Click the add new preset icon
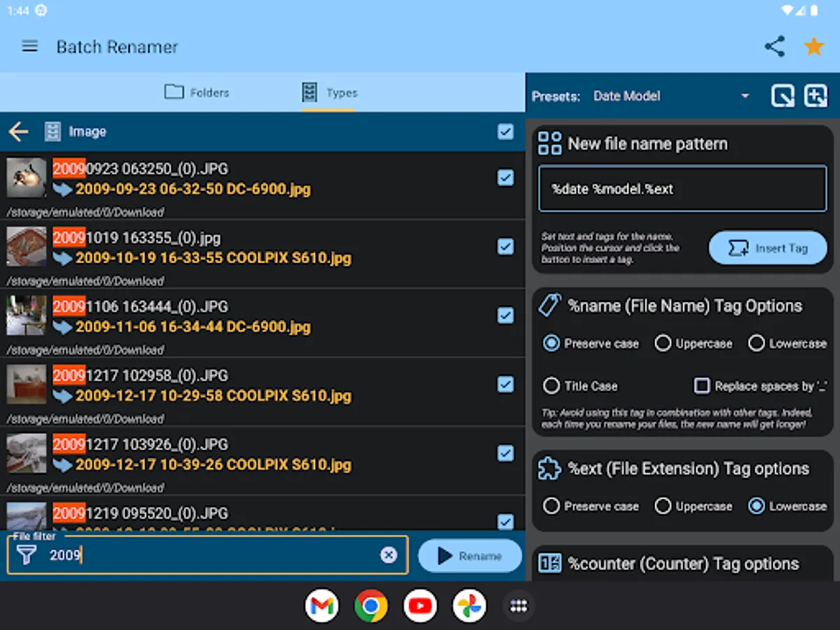Screen dimensions: 840x630 tap(815, 96)
